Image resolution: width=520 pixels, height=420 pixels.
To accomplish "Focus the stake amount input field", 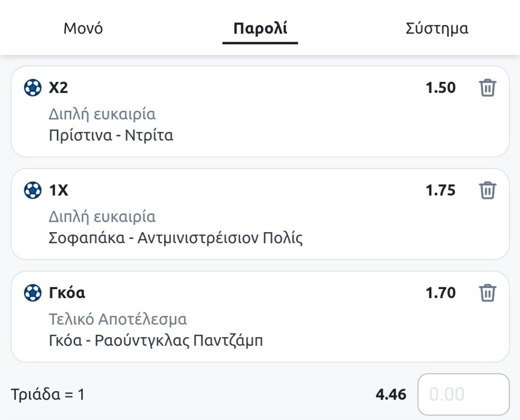I will click(463, 395).
